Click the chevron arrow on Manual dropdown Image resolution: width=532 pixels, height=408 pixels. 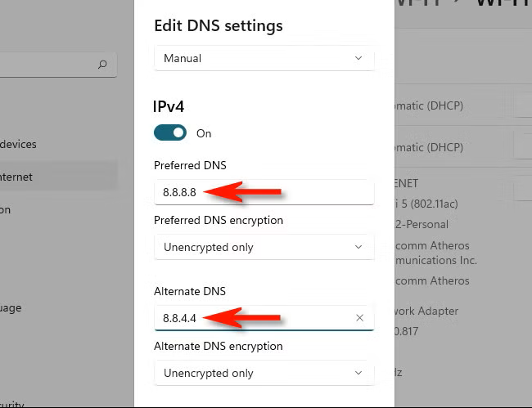358,58
